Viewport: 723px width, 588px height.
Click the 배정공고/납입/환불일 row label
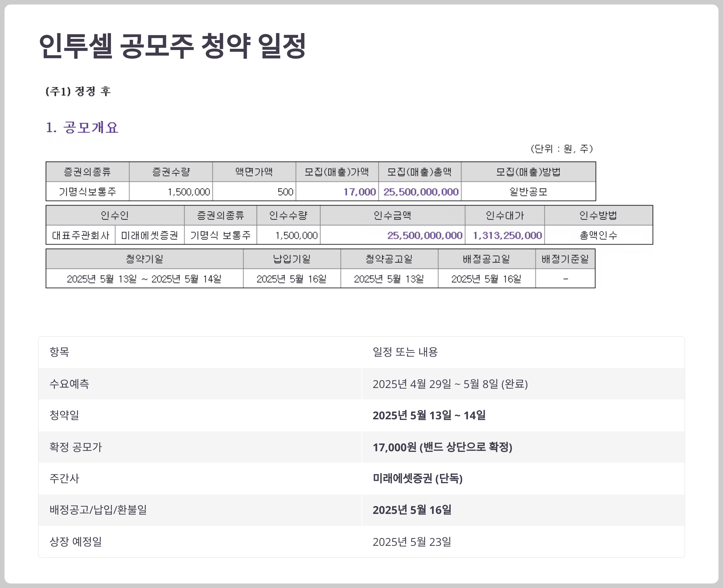[x=98, y=510]
